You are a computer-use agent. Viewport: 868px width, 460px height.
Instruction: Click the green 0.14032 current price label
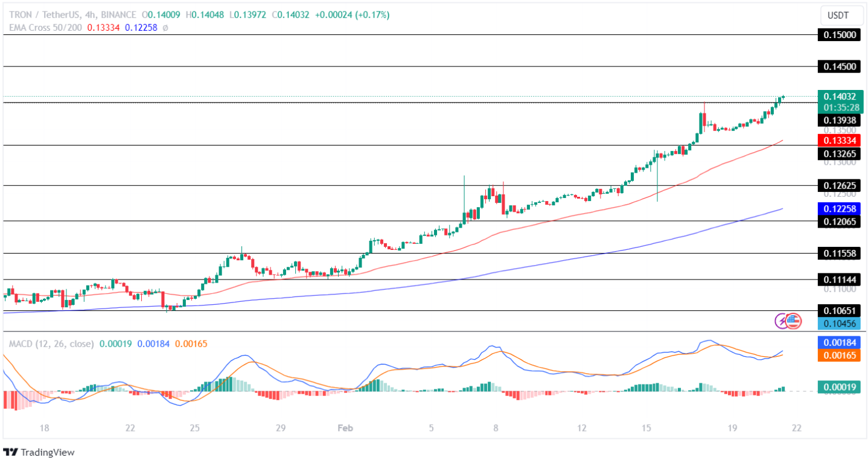840,97
